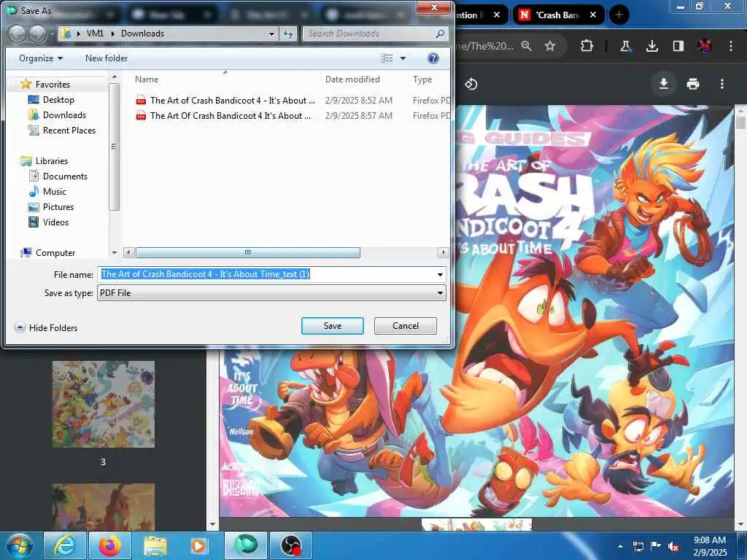Open the Windows Start button
The height and width of the screenshot is (560, 747).
19,545
